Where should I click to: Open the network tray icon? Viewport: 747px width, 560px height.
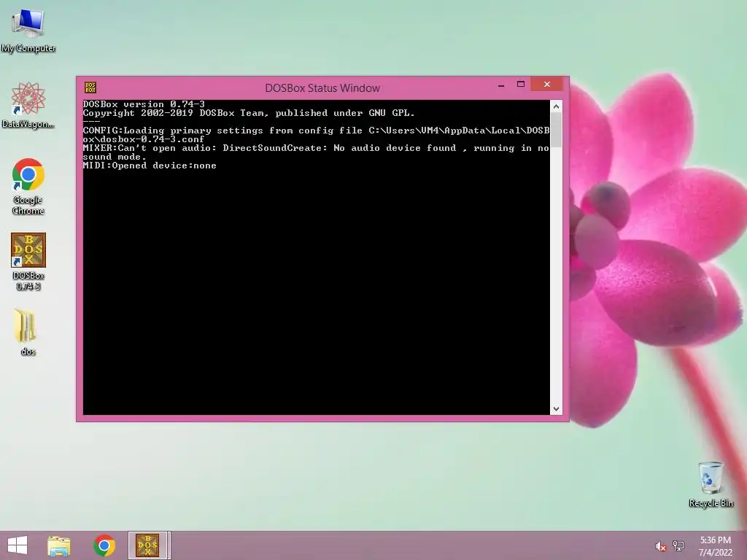pyautogui.click(x=678, y=546)
